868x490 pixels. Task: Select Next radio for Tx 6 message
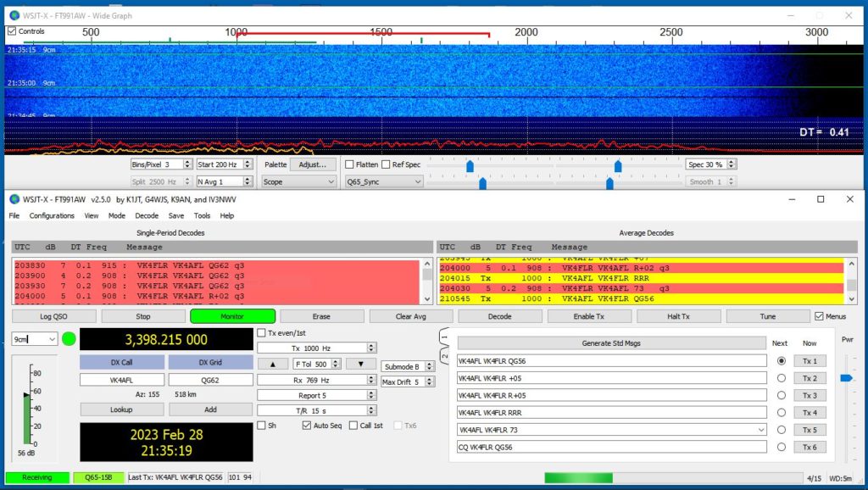click(x=781, y=447)
